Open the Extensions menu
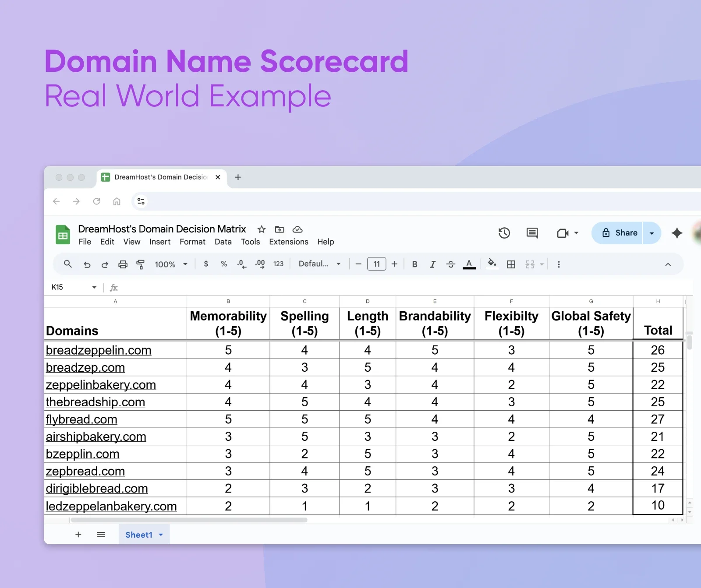This screenshot has width=701, height=588. [288, 242]
